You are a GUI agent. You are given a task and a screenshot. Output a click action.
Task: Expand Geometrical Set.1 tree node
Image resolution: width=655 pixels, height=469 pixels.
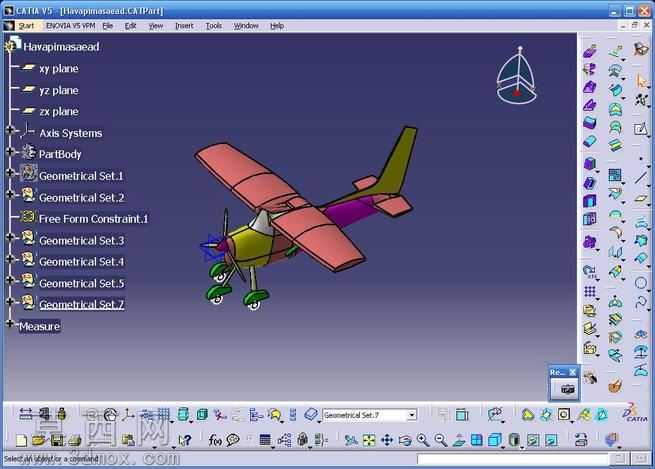[10, 172]
